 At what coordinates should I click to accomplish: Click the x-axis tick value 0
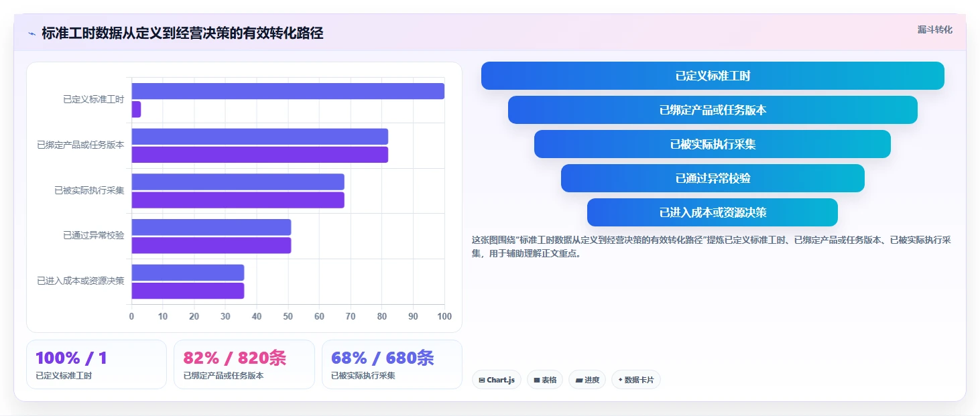click(131, 316)
